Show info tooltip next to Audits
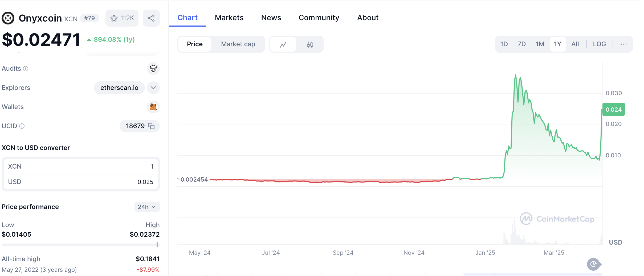The image size is (644, 276). (26, 69)
